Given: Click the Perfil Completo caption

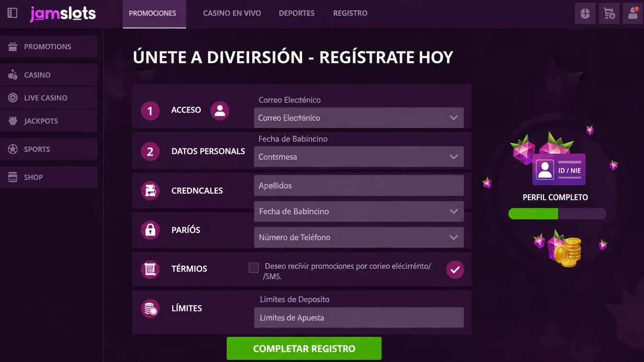Looking at the screenshot, I should [x=555, y=197].
